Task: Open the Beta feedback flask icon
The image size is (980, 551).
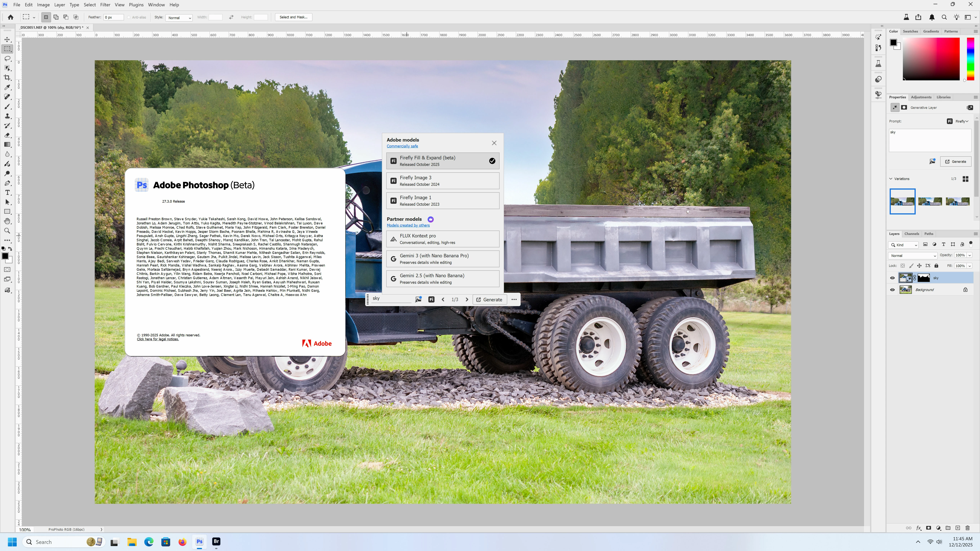Action: 906,17
